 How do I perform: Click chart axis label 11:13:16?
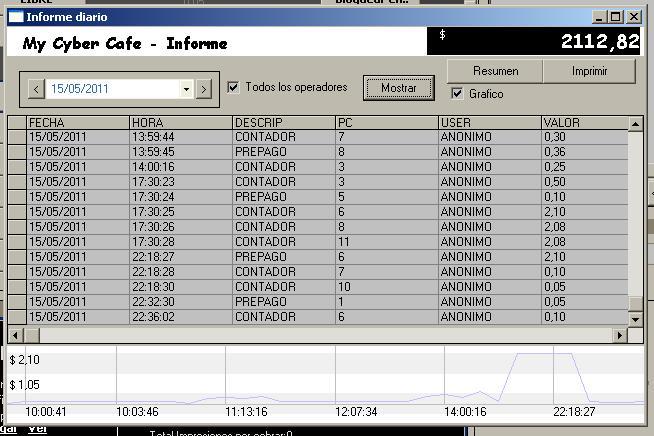tap(246, 412)
